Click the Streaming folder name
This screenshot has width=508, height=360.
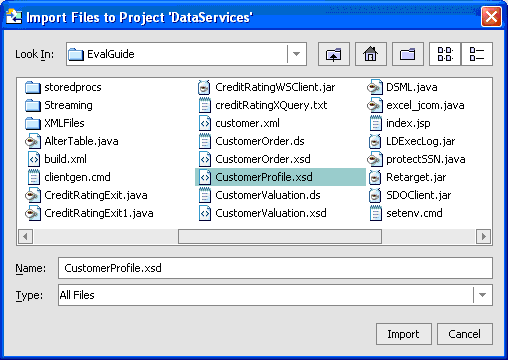68,105
